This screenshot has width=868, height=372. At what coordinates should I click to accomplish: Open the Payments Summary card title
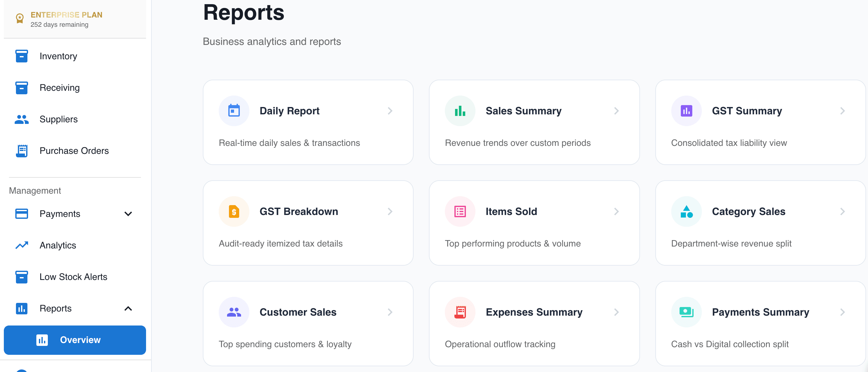pos(760,312)
